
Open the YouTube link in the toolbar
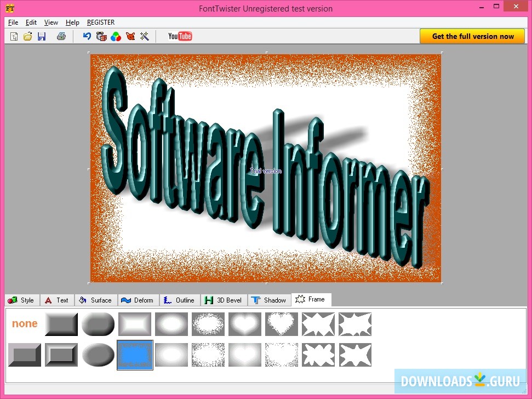click(180, 36)
